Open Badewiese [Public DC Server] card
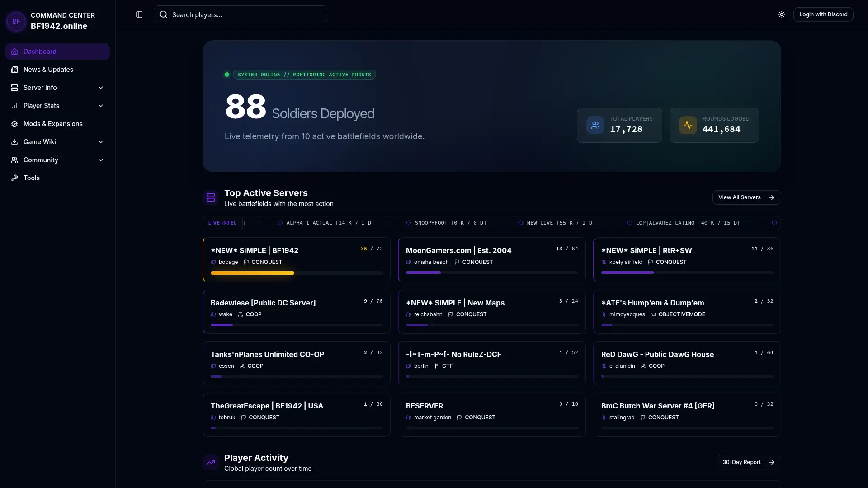 [x=296, y=312]
